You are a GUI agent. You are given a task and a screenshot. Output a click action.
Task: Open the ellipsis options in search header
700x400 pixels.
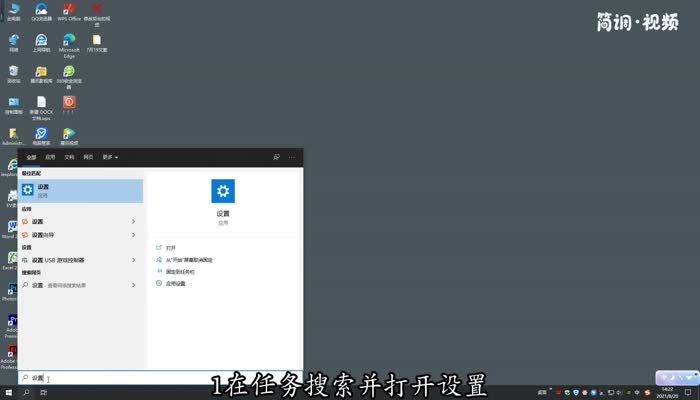point(292,157)
